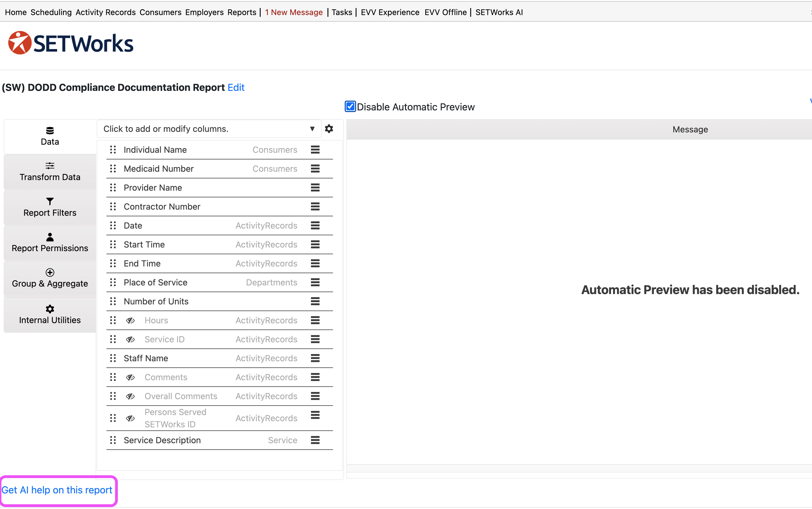
Task: Click drag handle of Provider Name row
Action: (x=113, y=188)
